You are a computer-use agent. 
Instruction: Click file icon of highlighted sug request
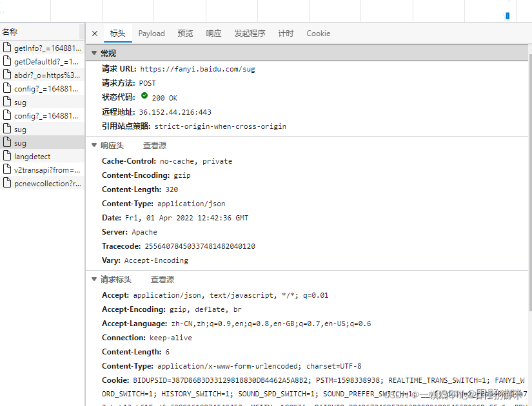[7, 142]
